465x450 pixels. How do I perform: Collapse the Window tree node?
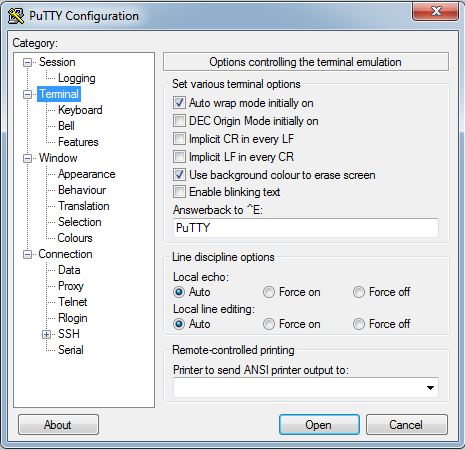[x=28, y=158]
